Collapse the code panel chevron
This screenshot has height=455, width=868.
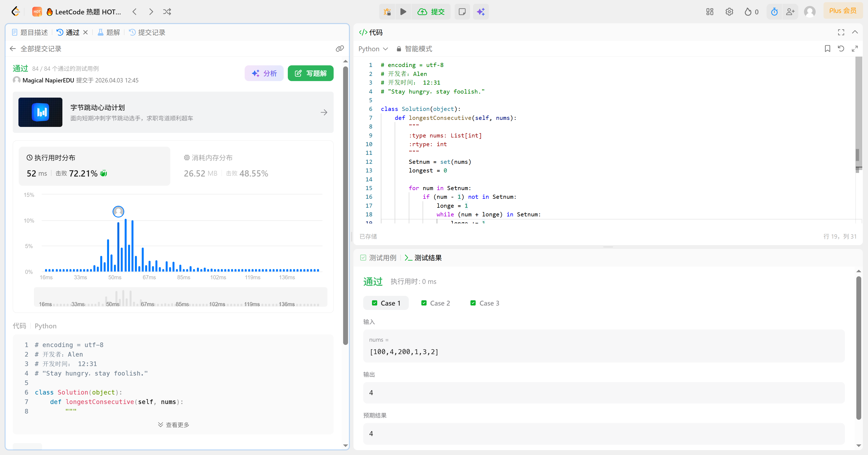[855, 32]
